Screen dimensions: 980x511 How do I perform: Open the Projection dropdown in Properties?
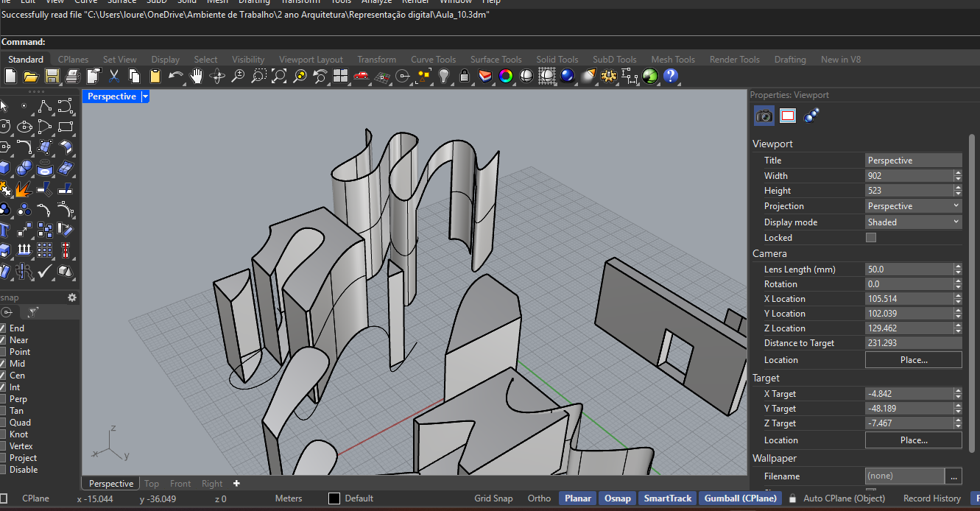tap(913, 205)
